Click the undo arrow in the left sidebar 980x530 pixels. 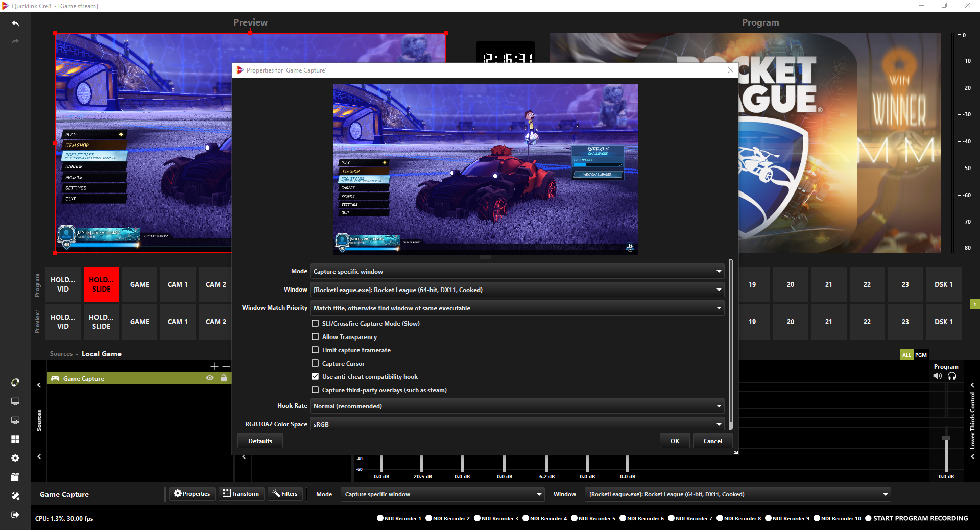[15, 23]
